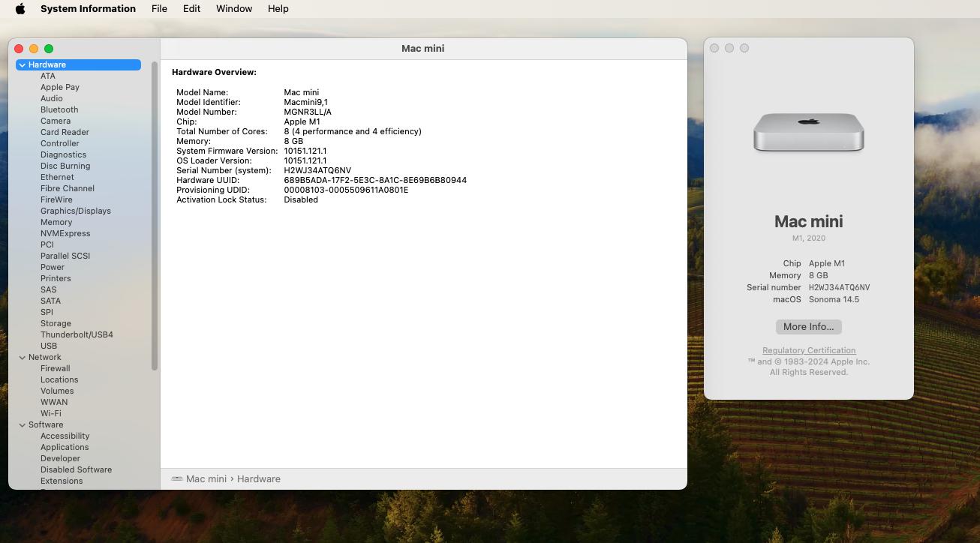Select Extensions under Software
Viewport: 980px width, 543px height.
[62, 481]
